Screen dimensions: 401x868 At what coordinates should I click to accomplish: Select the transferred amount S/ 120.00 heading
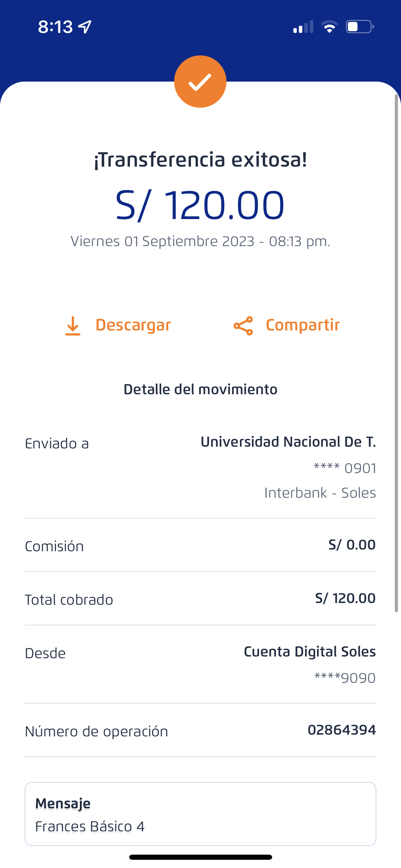click(x=200, y=205)
